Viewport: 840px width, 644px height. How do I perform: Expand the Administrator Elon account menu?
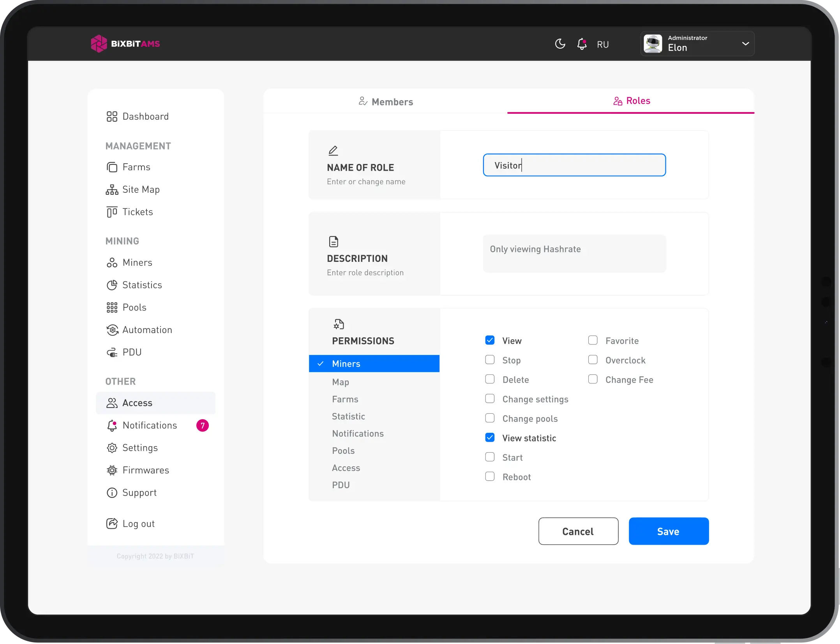[745, 44]
